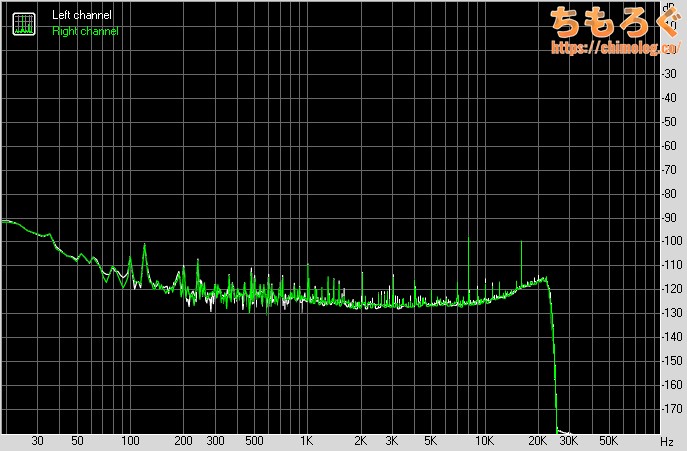Click the 50K frequency axis label
687x451 pixels.
pyautogui.click(x=607, y=441)
